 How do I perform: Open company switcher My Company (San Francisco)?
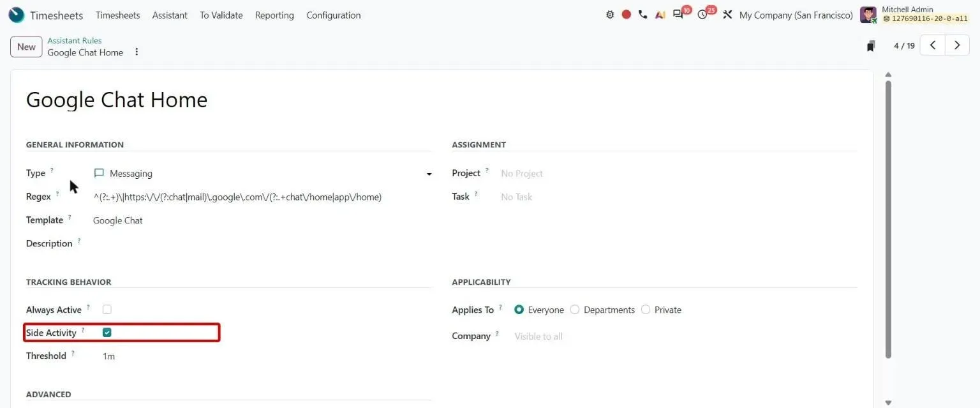[x=796, y=15]
